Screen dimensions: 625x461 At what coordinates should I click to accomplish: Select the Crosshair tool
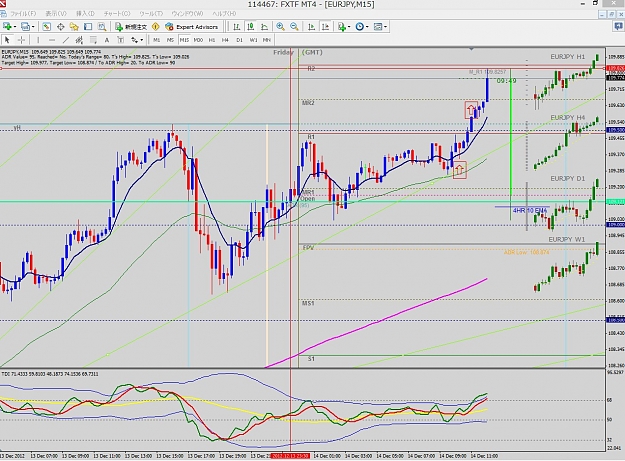[x=22, y=40]
